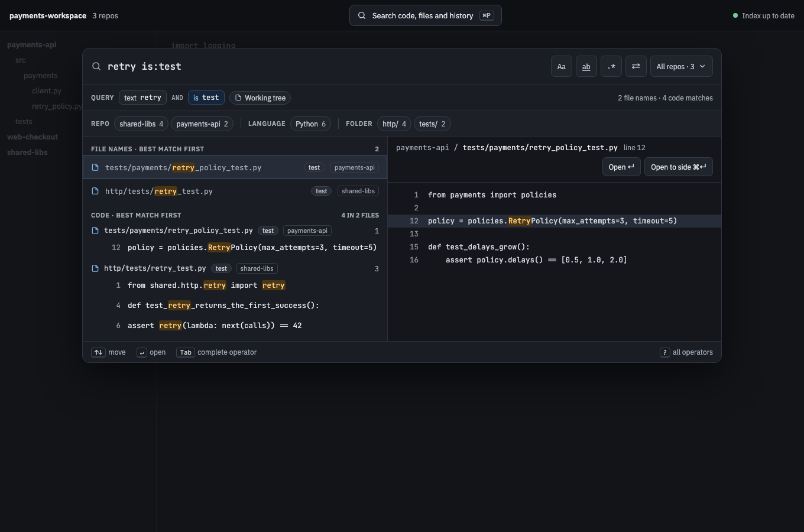Filter by Python 6 language chip
Image resolution: width=804 pixels, height=532 pixels.
[x=310, y=124]
